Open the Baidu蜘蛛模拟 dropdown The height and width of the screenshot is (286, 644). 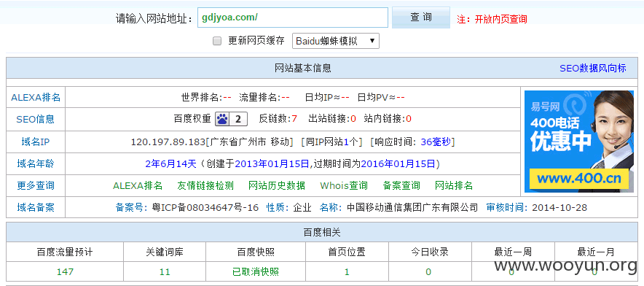click(x=336, y=41)
